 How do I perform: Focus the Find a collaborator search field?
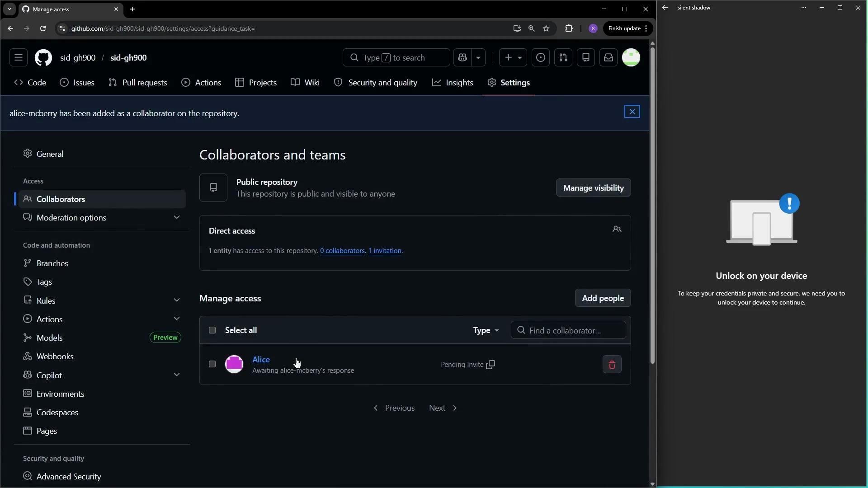click(x=568, y=330)
